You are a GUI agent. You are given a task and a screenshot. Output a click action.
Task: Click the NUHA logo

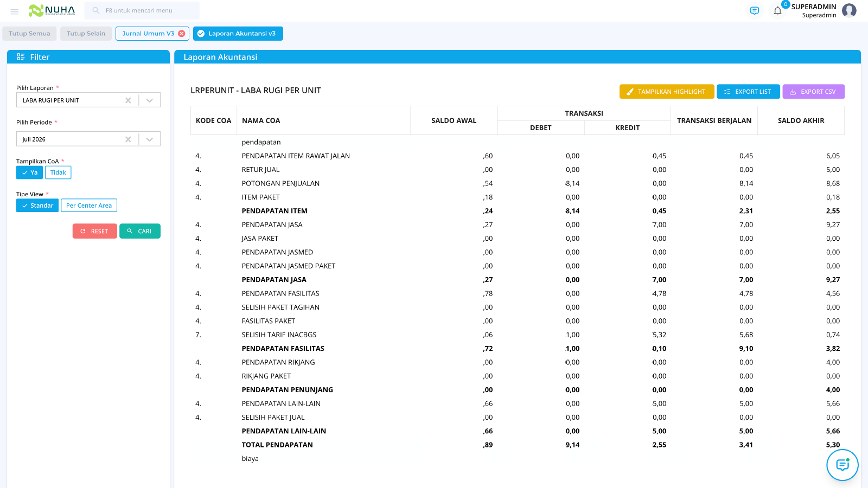52,10
